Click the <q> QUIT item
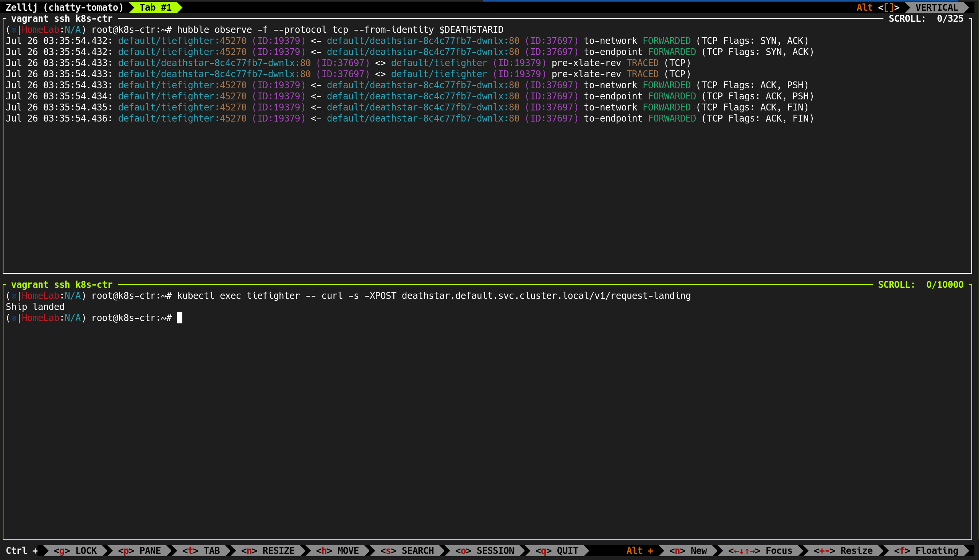Screen dimensions: 979x560 click(557, 550)
